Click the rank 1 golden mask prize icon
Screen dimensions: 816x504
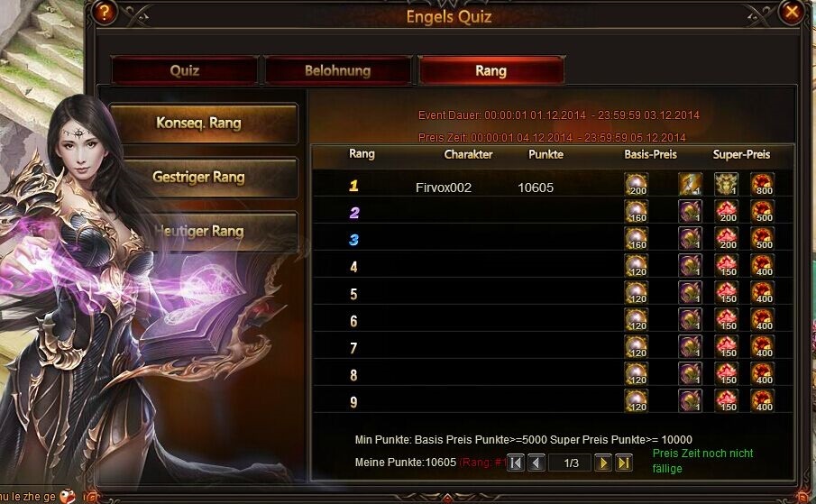coord(726,184)
